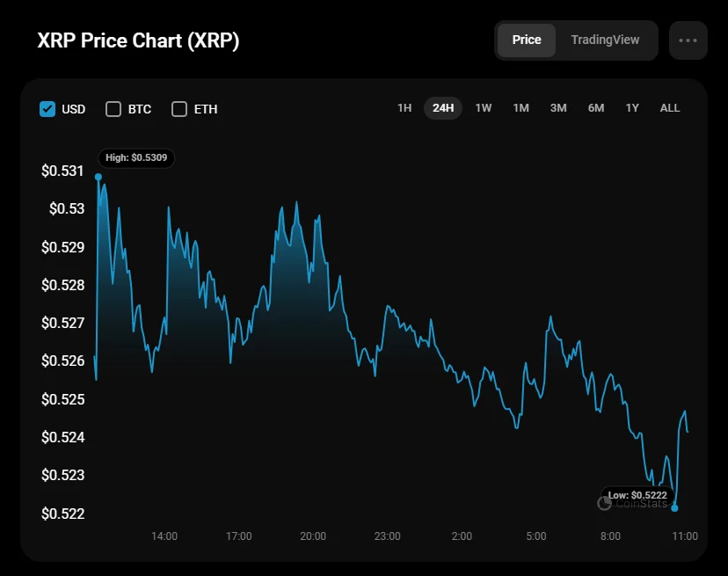Show the ALL time range
The height and width of the screenshot is (576, 728).
click(x=670, y=108)
